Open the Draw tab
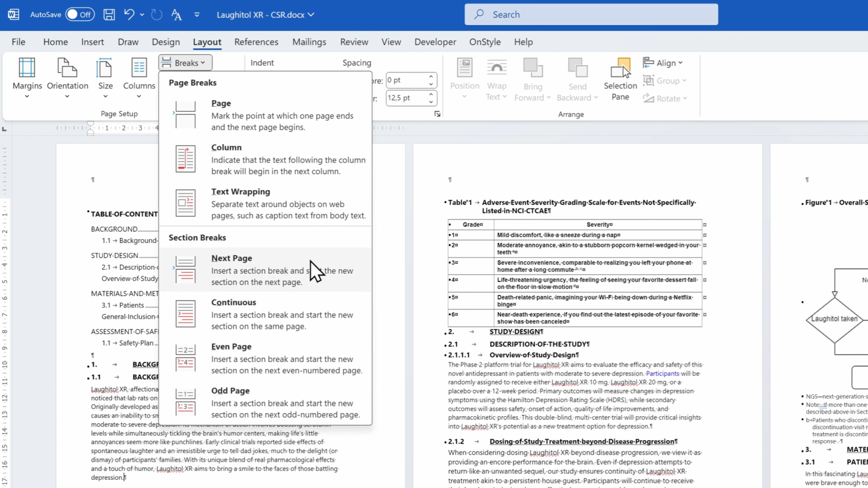The image size is (868, 488). (x=128, y=42)
